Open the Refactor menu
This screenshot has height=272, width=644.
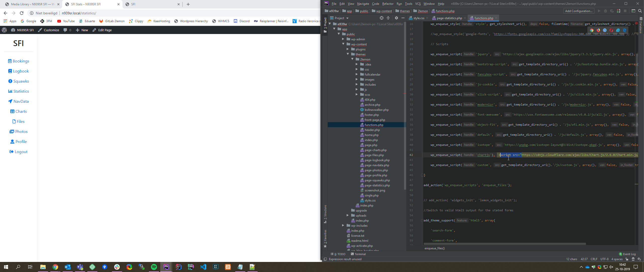click(x=388, y=4)
